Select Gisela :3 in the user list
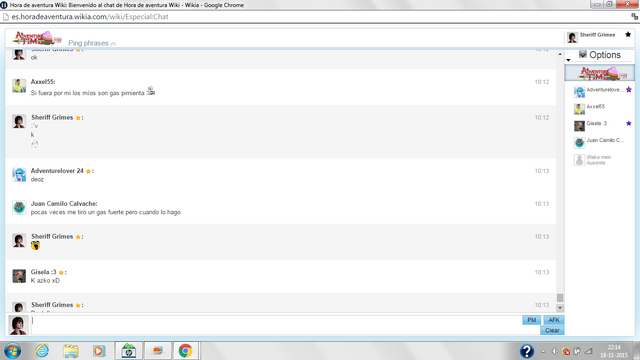The height and width of the screenshot is (360, 640). click(x=596, y=123)
